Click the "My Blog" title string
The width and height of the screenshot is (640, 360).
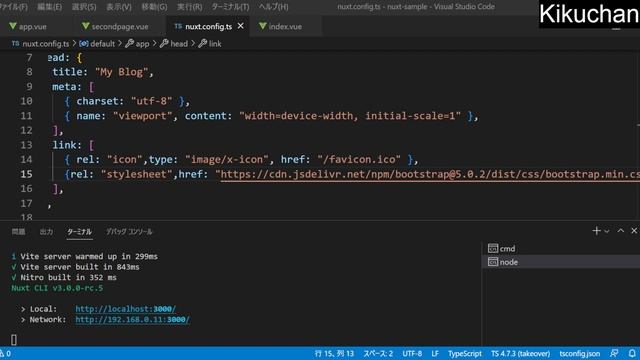tap(122, 72)
